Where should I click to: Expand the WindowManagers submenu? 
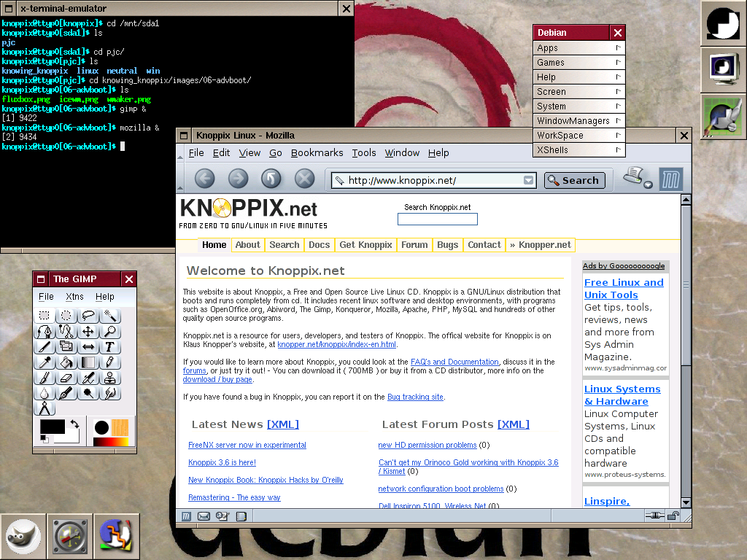578,121
